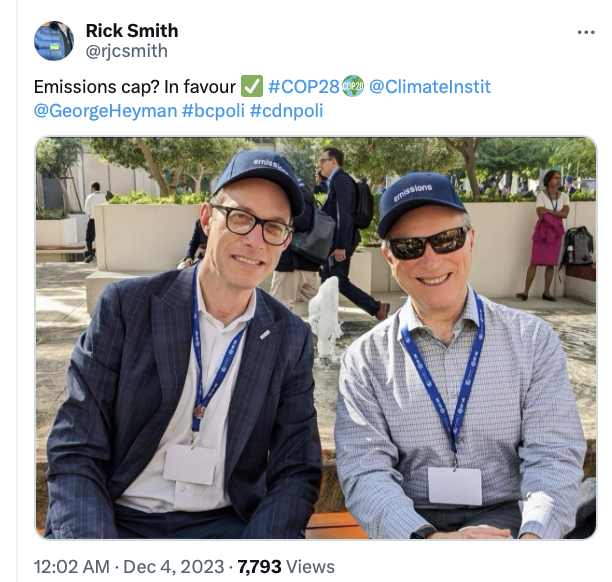Screen dimensions: 612x582
Task: Open the #cdnpoli hashtag
Action: 286,111
